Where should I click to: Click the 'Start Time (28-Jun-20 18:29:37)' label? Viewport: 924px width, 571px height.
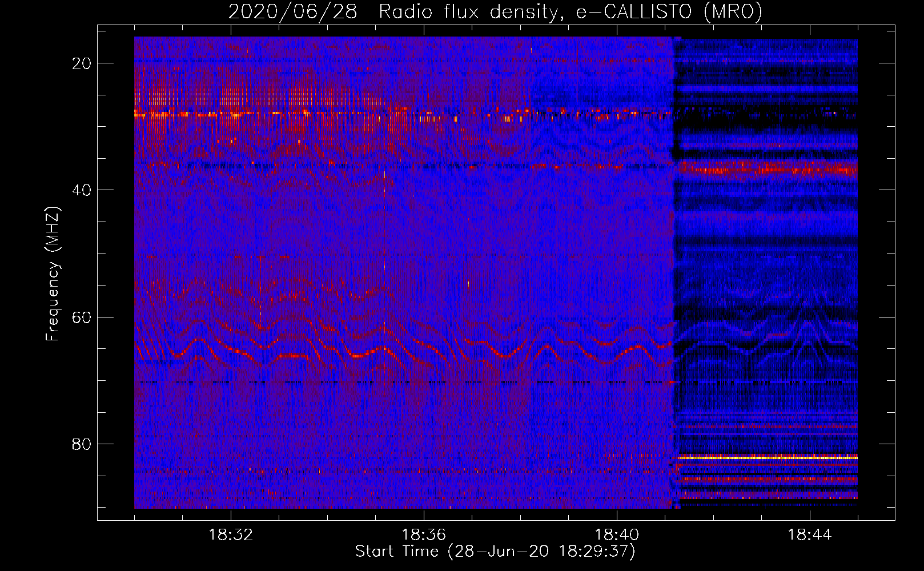click(x=495, y=552)
